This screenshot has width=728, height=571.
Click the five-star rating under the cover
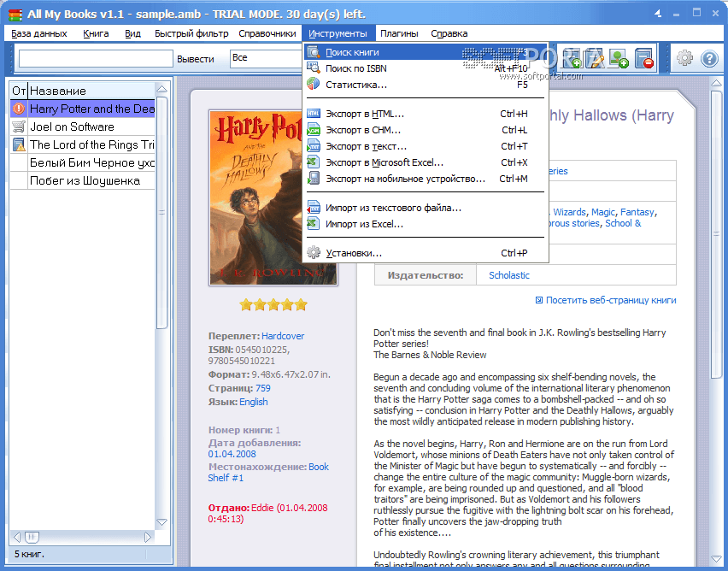[273, 305]
